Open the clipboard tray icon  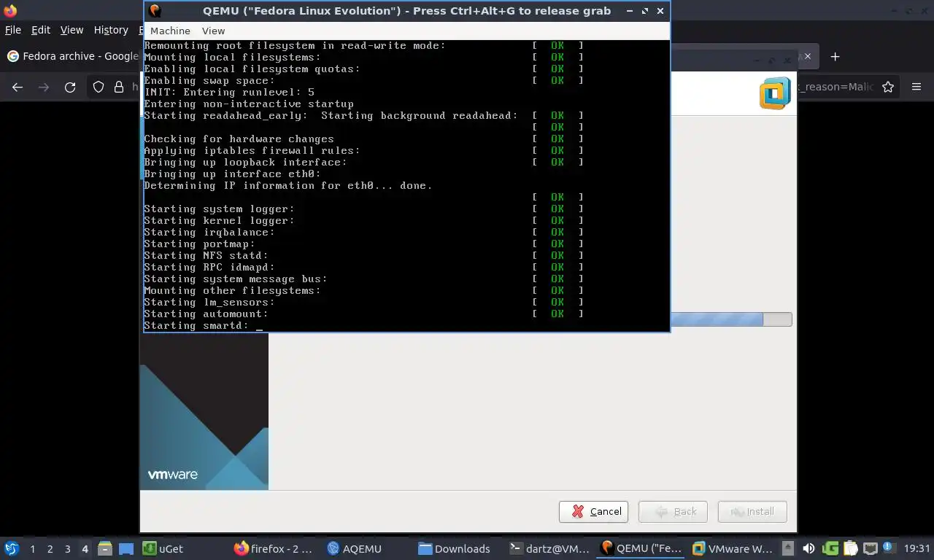[x=851, y=548]
